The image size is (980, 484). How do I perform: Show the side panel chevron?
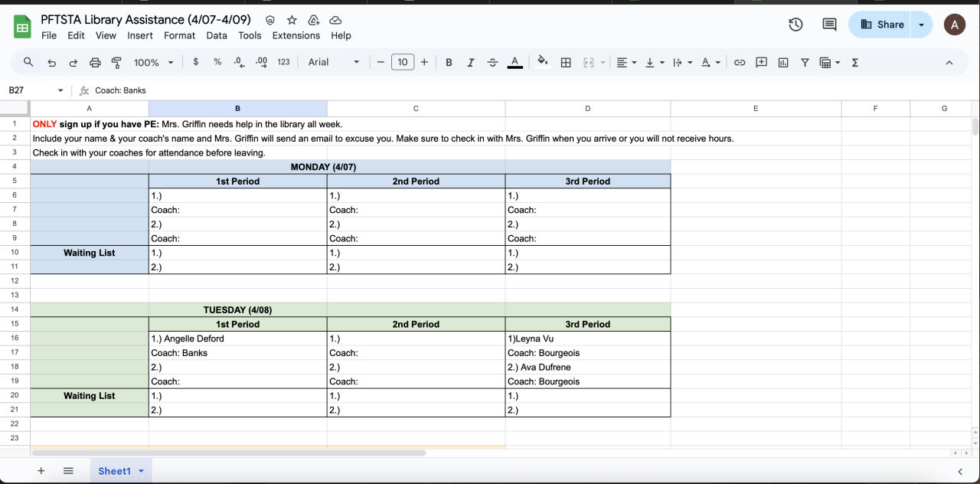(960, 471)
